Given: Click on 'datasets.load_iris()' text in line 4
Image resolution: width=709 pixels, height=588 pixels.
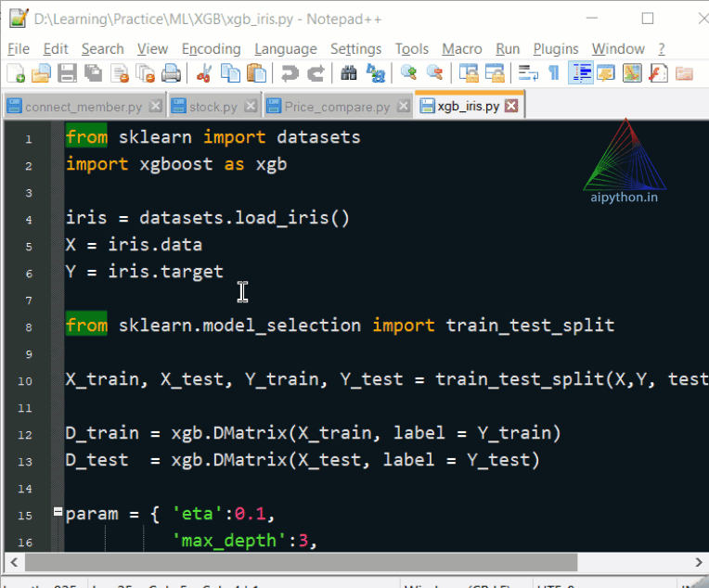Looking at the screenshot, I should [244, 218].
